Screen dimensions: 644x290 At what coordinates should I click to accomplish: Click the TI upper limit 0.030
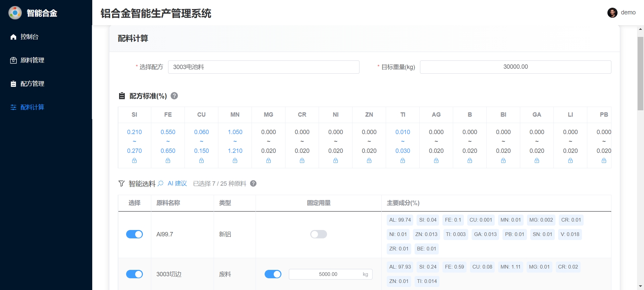(402, 151)
